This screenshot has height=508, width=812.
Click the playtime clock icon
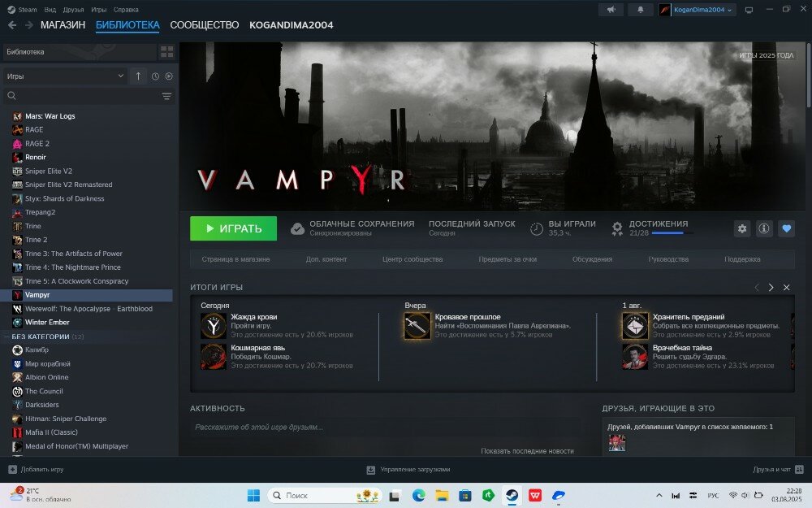click(537, 228)
